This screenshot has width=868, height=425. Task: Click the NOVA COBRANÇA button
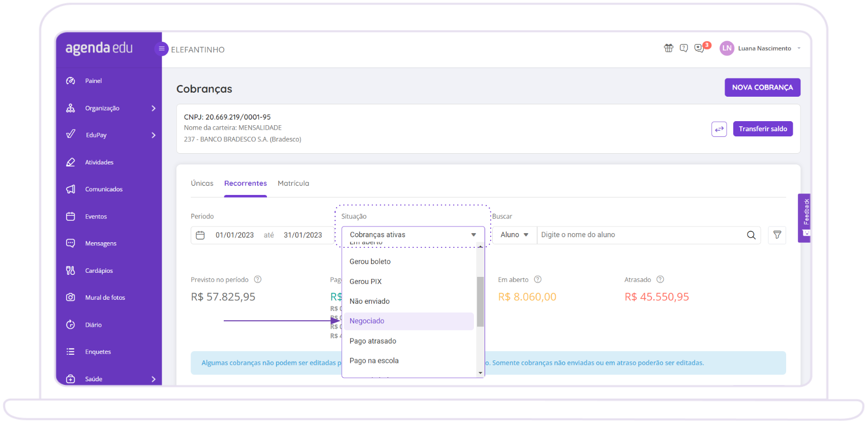pyautogui.click(x=762, y=88)
